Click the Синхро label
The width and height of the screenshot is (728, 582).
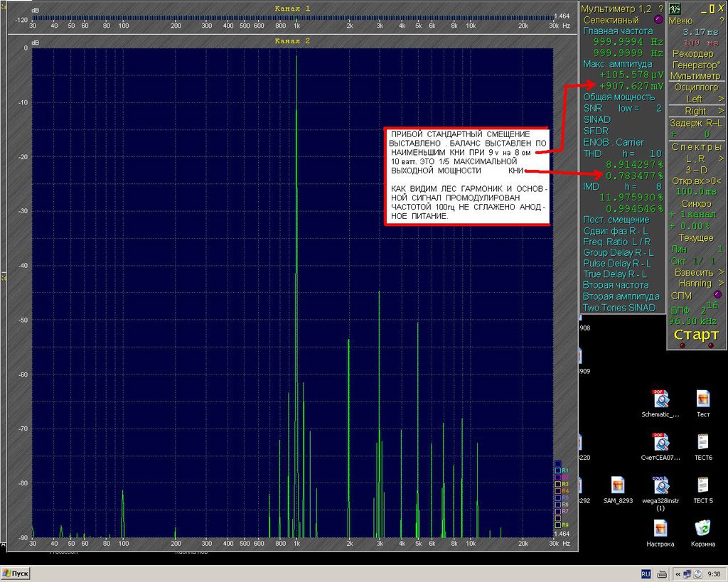click(696, 204)
